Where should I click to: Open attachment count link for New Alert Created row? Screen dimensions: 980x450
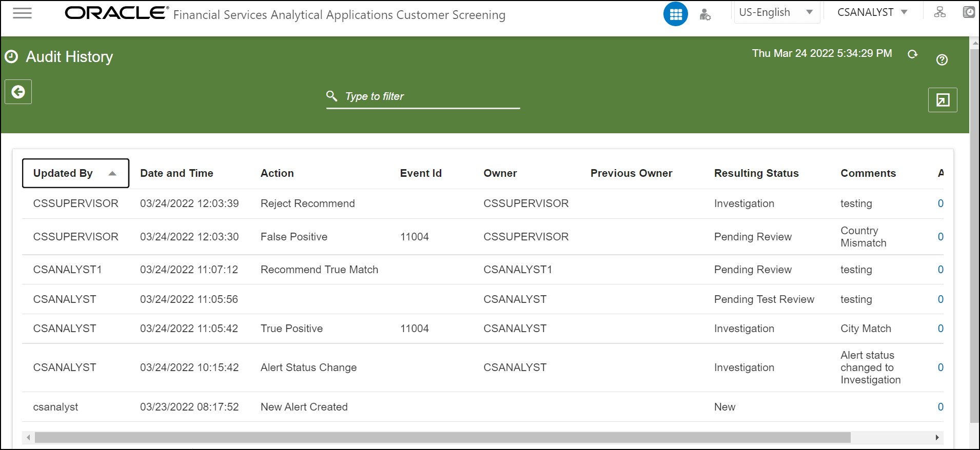[x=940, y=407]
